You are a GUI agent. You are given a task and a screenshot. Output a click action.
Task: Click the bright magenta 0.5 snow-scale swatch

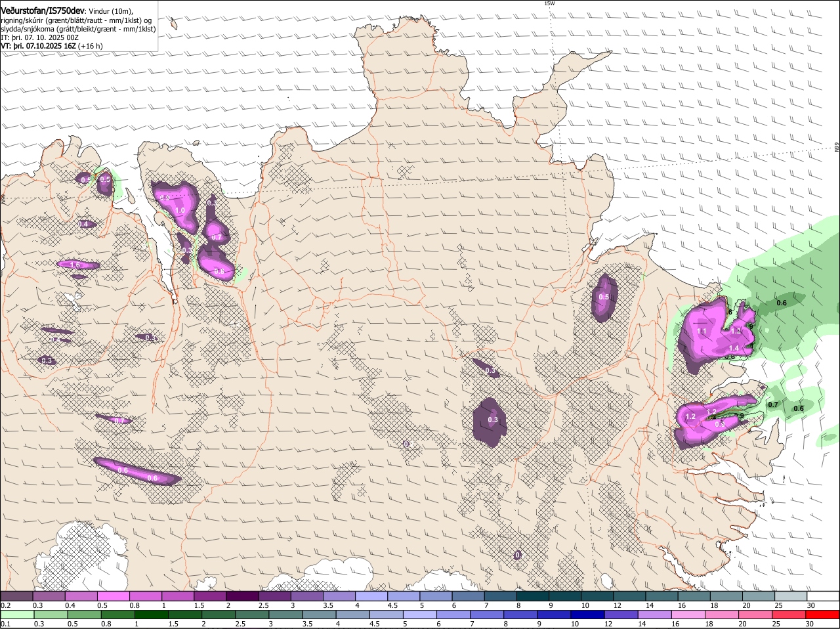tap(113, 596)
